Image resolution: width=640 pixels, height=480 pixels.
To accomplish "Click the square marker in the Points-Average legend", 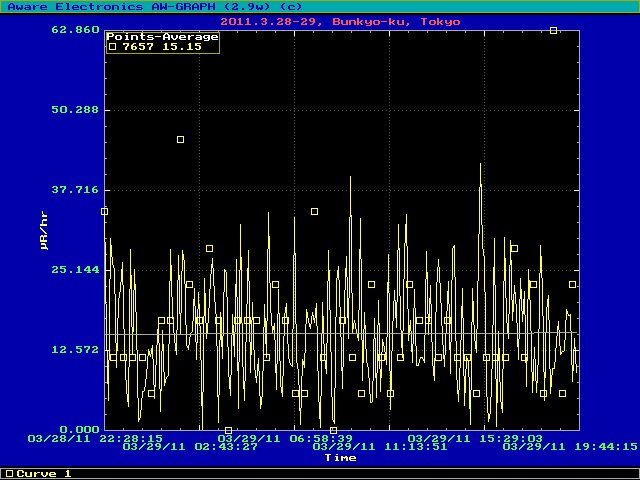I will pos(113,46).
